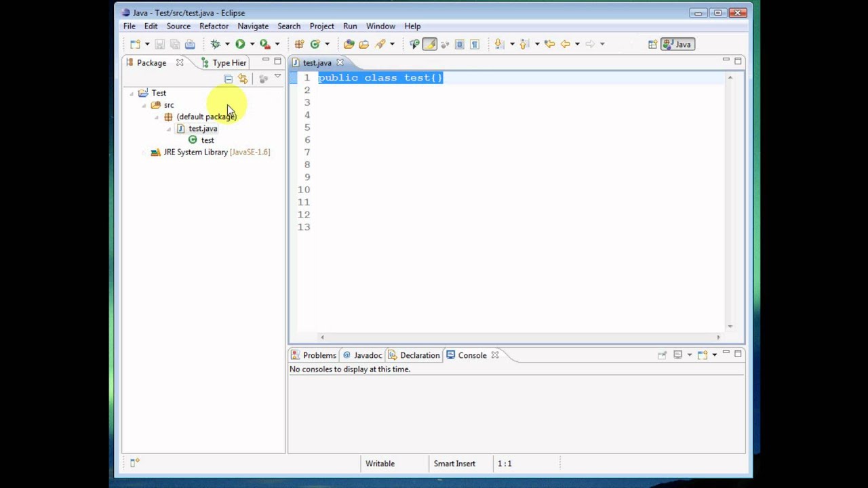Click the Open Task folder icon
Viewport: 868px width, 488px height.
(x=364, y=44)
